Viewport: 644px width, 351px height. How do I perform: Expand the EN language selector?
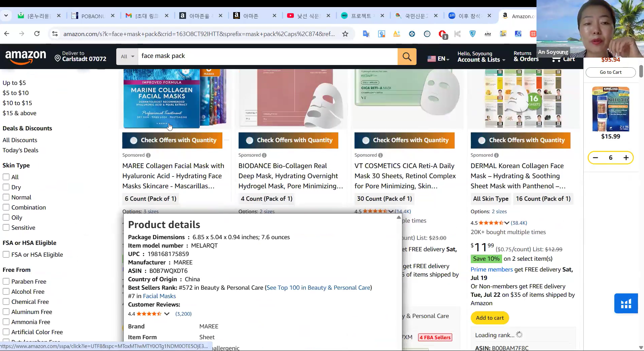coord(438,59)
